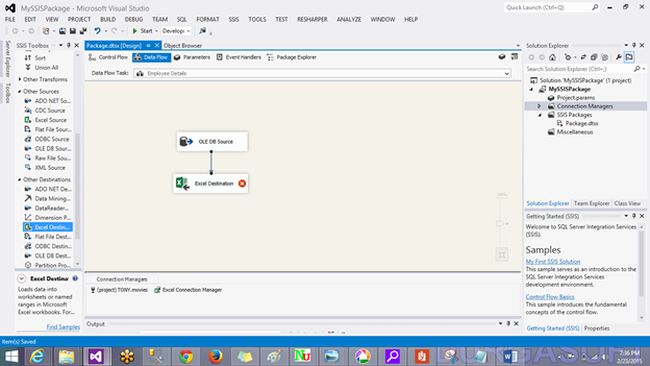Viewport: 650px width, 366px height.
Task: Click help icon beside Excel Destination info
Action: pos(75,279)
